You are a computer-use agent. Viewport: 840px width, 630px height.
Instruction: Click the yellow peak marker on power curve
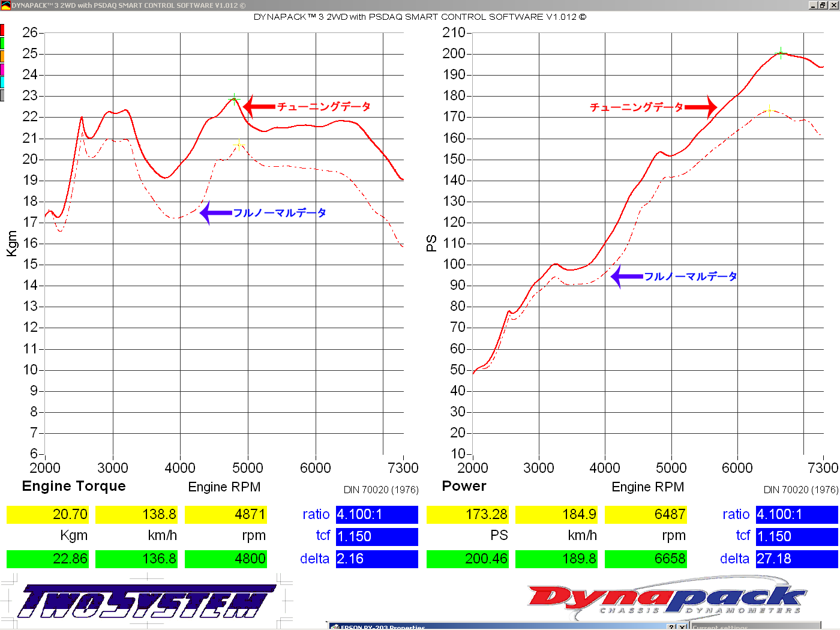point(769,111)
